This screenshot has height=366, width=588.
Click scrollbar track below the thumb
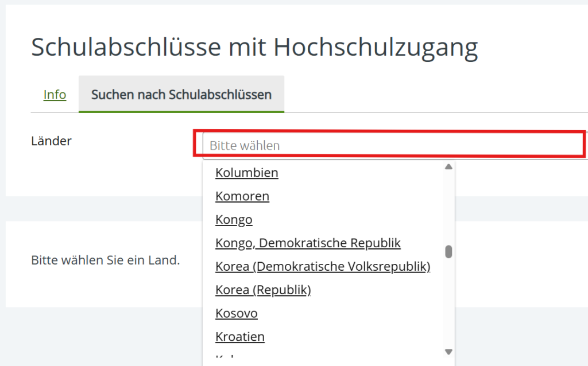(449, 304)
